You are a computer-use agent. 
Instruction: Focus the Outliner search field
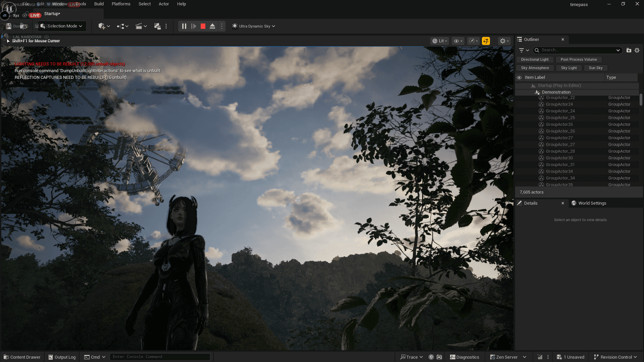click(577, 50)
